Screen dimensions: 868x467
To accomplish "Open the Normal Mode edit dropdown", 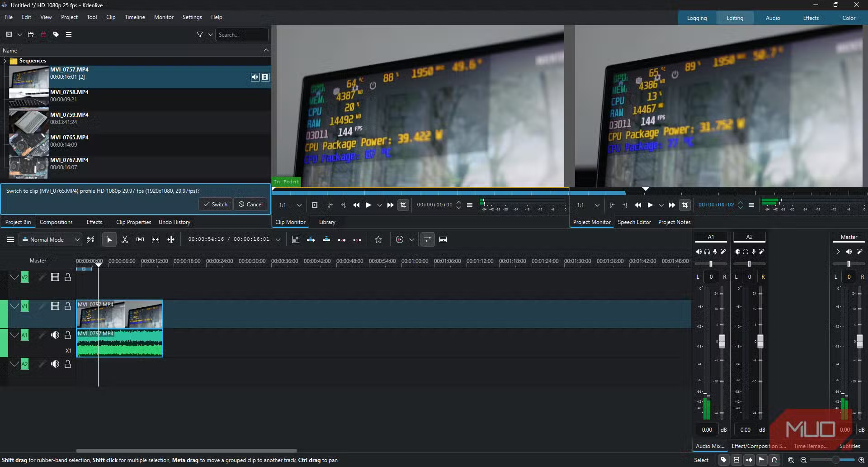I will point(51,239).
